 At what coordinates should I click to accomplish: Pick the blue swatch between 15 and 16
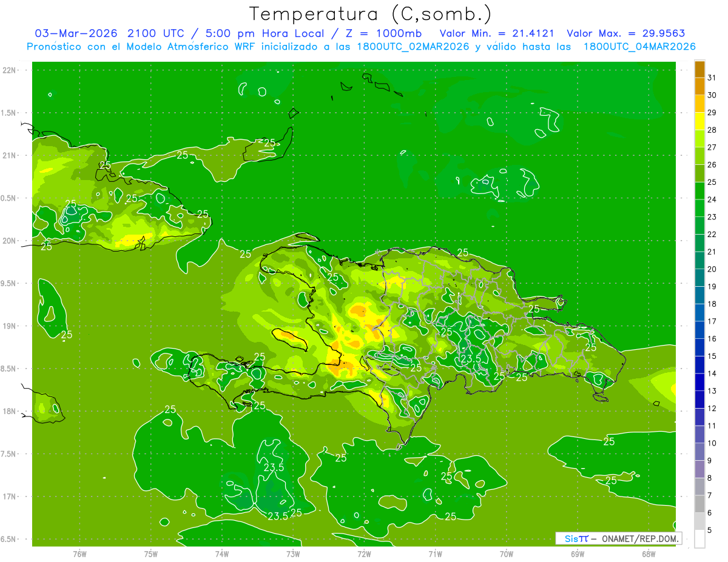(699, 348)
